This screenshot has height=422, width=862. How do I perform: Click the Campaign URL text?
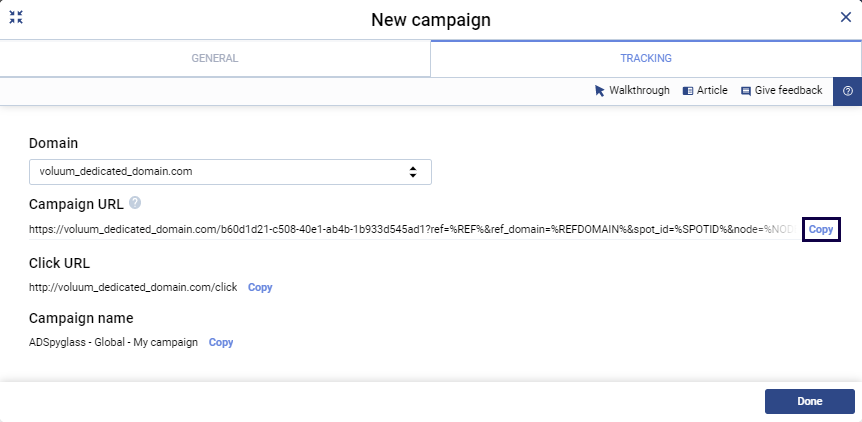coord(410,229)
